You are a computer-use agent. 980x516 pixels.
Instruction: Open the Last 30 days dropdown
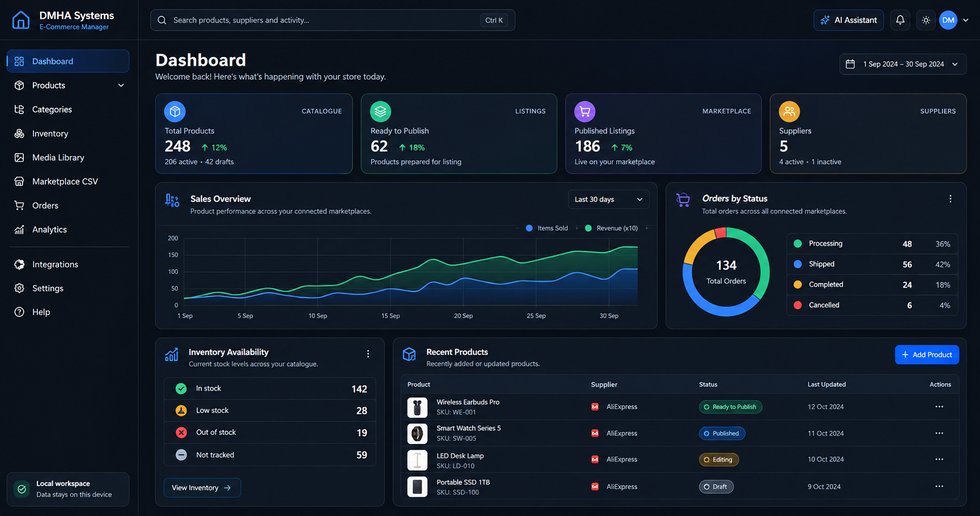tap(609, 200)
